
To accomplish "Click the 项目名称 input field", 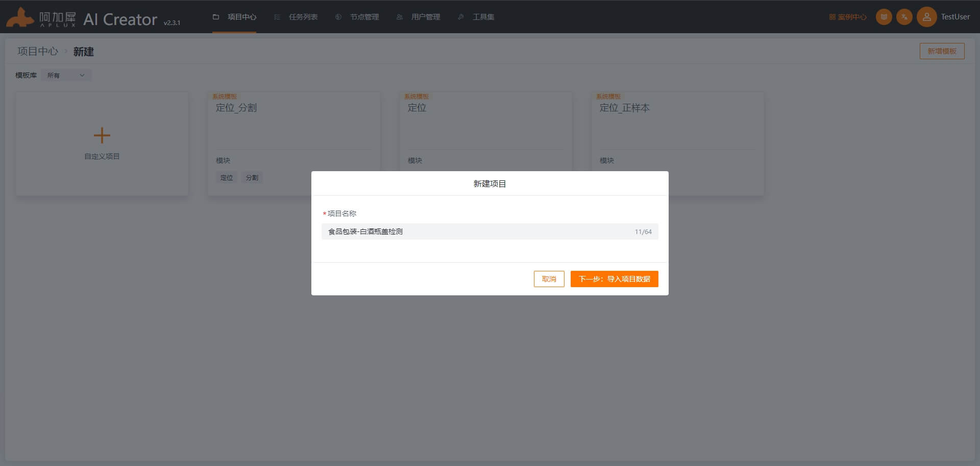I will coord(489,231).
